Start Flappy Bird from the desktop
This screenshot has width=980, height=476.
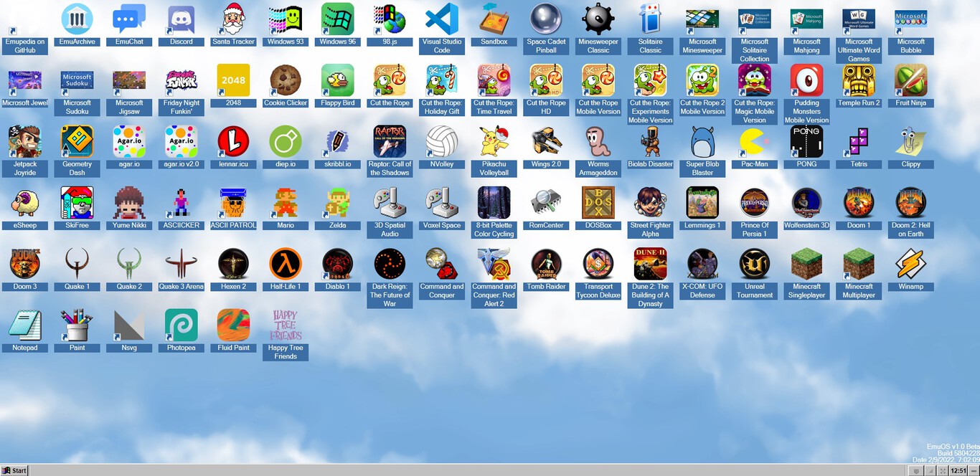tap(338, 80)
